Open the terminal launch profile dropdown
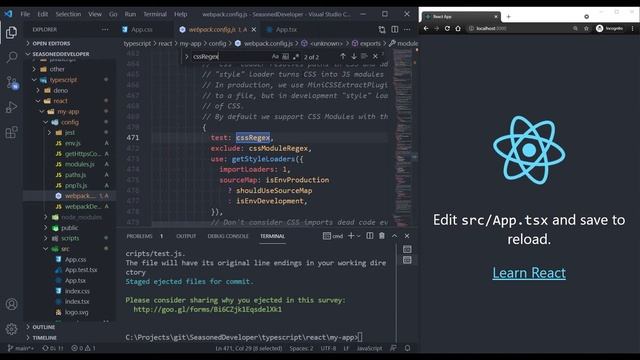The height and width of the screenshot is (360, 640). tap(359, 236)
